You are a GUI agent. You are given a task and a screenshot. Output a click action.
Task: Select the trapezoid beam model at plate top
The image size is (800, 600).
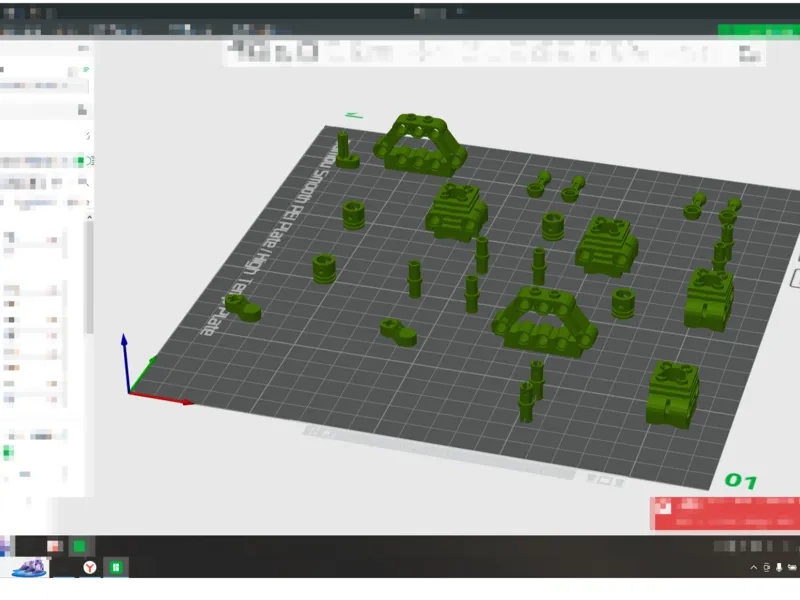pyautogui.click(x=419, y=144)
